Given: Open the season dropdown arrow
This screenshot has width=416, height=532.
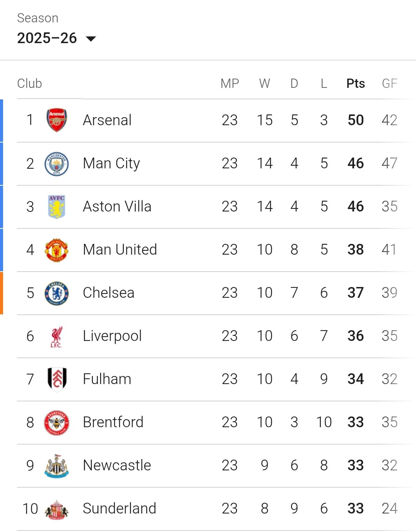Looking at the screenshot, I should [91, 39].
